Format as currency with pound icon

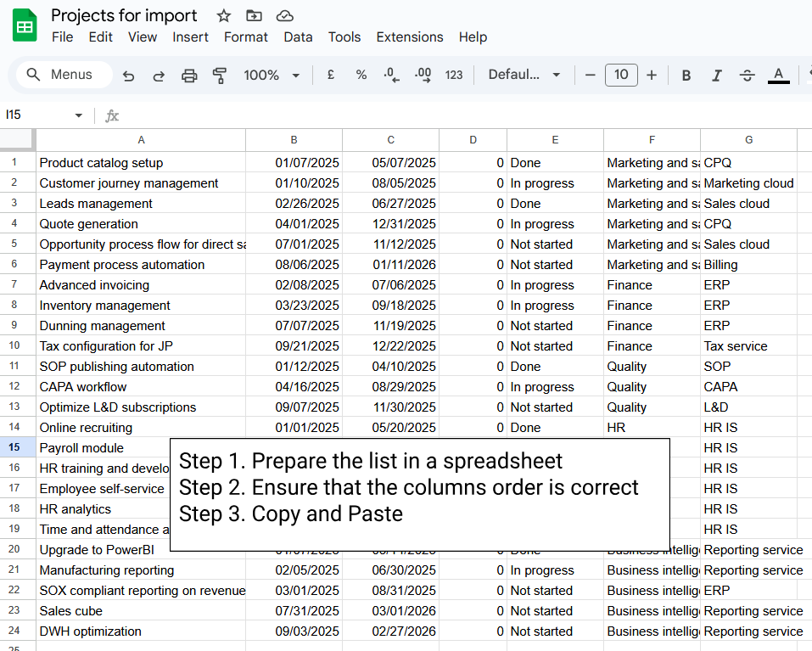pyautogui.click(x=330, y=75)
